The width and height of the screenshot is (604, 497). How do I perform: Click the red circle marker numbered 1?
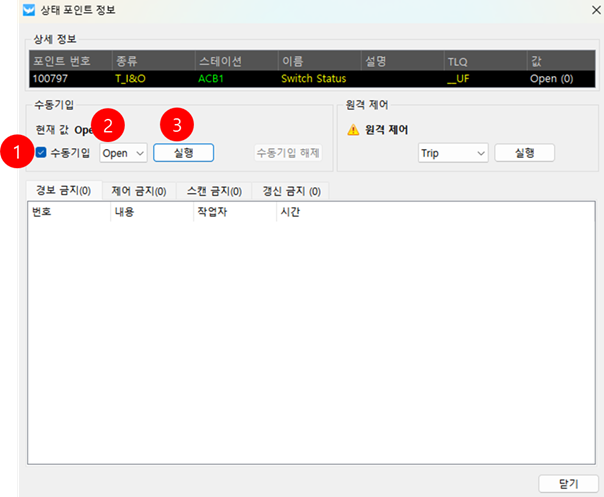(16, 153)
